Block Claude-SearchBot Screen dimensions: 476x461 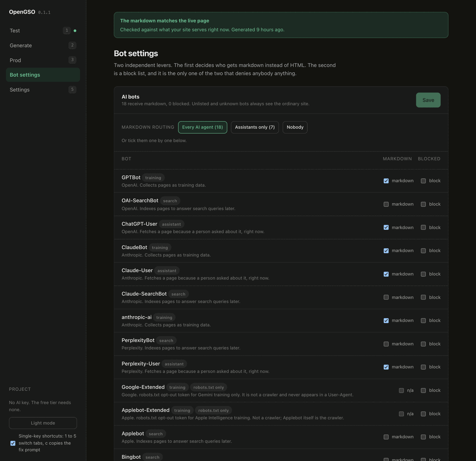point(423,297)
